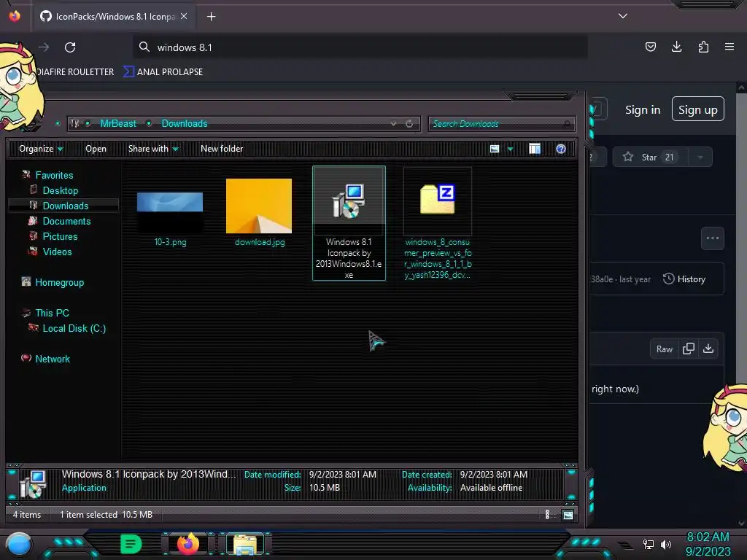Click the Search Downloads field

(x=501, y=124)
